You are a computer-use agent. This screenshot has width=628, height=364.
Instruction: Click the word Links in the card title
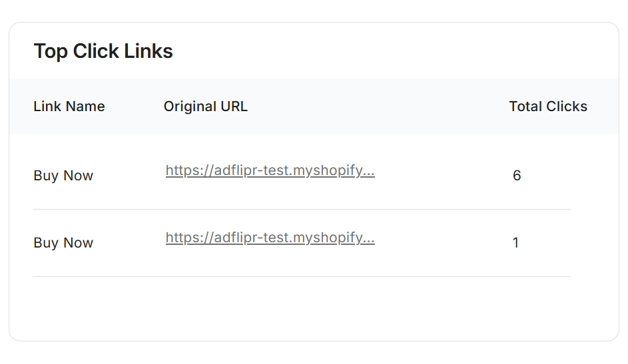tap(151, 51)
